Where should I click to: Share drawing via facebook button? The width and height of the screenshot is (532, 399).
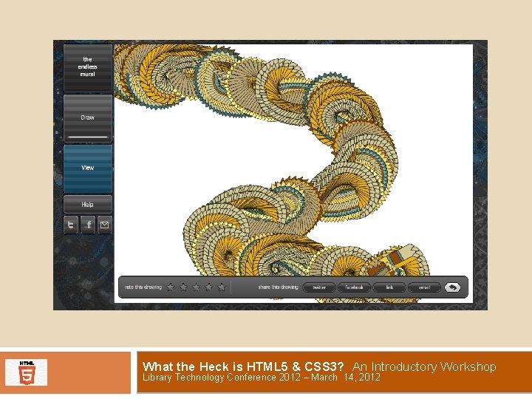tap(354, 287)
